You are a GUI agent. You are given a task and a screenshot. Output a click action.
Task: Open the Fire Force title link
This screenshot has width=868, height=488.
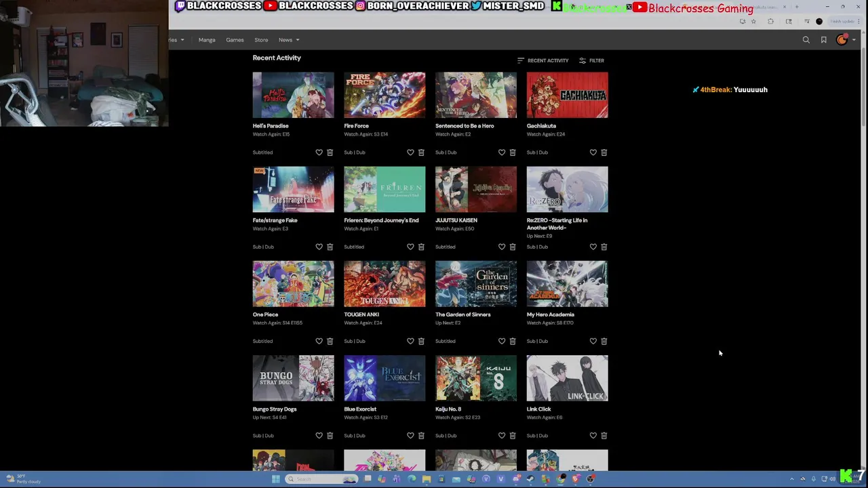point(356,126)
